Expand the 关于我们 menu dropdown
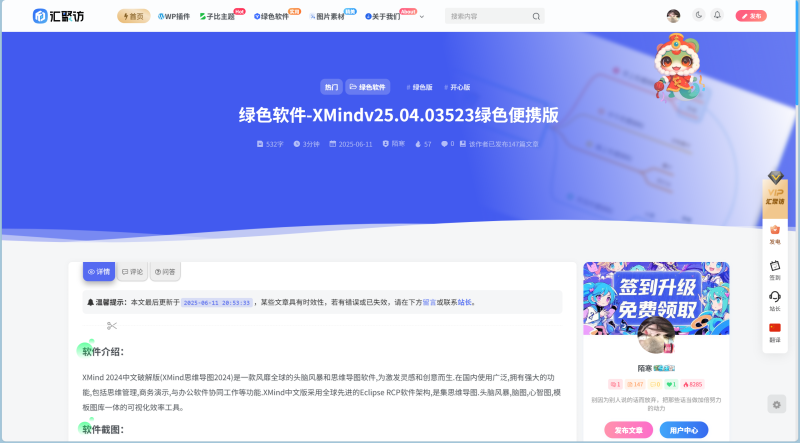This screenshot has height=443, width=800. [385, 17]
